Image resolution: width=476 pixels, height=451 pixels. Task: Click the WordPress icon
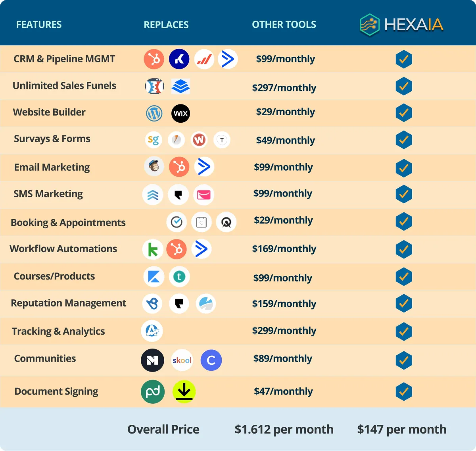[154, 114]
